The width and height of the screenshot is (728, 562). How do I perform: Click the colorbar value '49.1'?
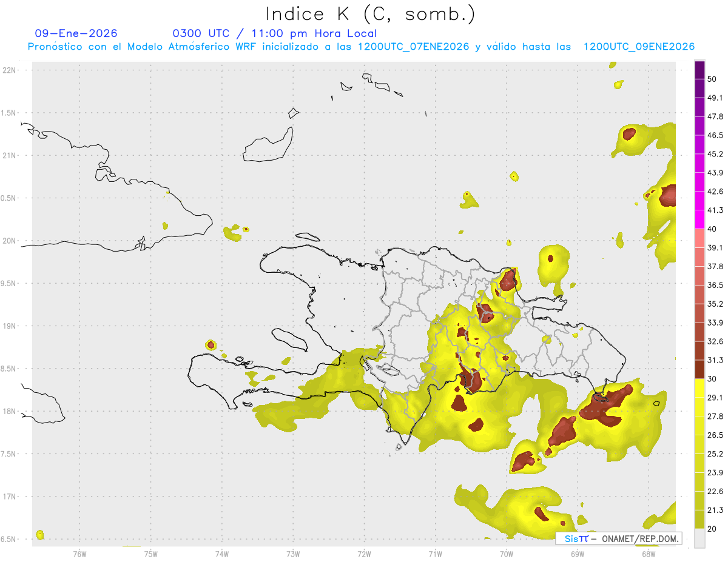(715, 98)
